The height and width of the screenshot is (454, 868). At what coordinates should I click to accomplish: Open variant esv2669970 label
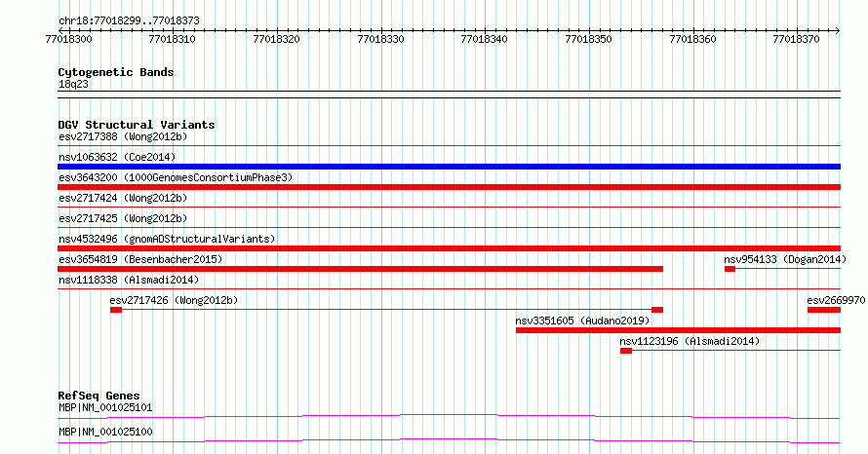(836, 300)
